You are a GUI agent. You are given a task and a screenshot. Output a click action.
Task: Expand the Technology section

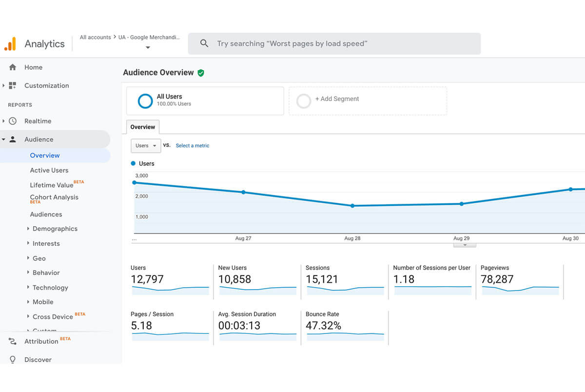coord(51,287)
